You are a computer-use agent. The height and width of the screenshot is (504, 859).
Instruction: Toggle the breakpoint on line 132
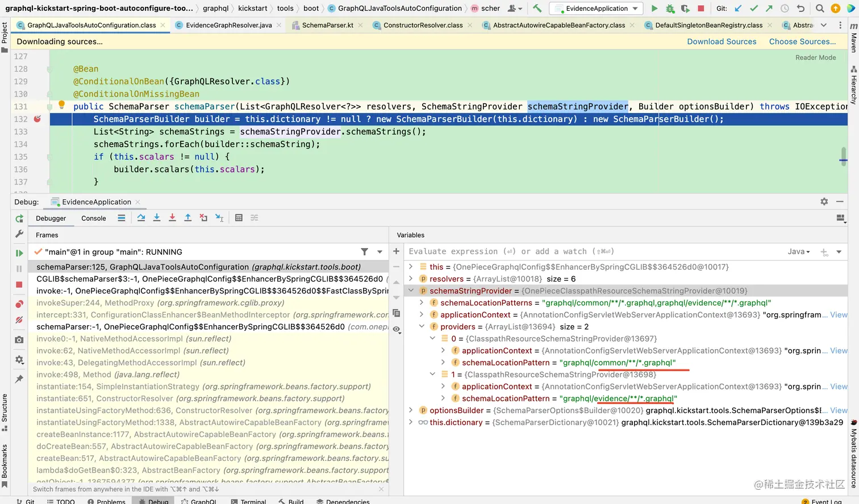pos(37,119)
